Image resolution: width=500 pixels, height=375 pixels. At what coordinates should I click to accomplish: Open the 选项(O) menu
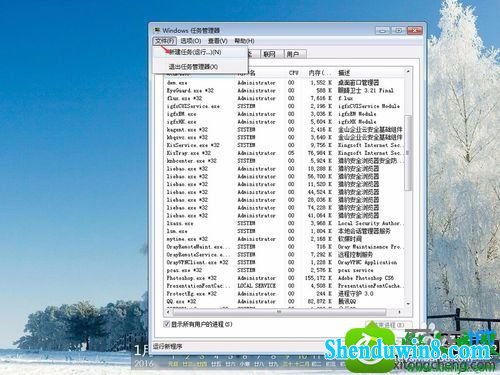tap(191, 41)
